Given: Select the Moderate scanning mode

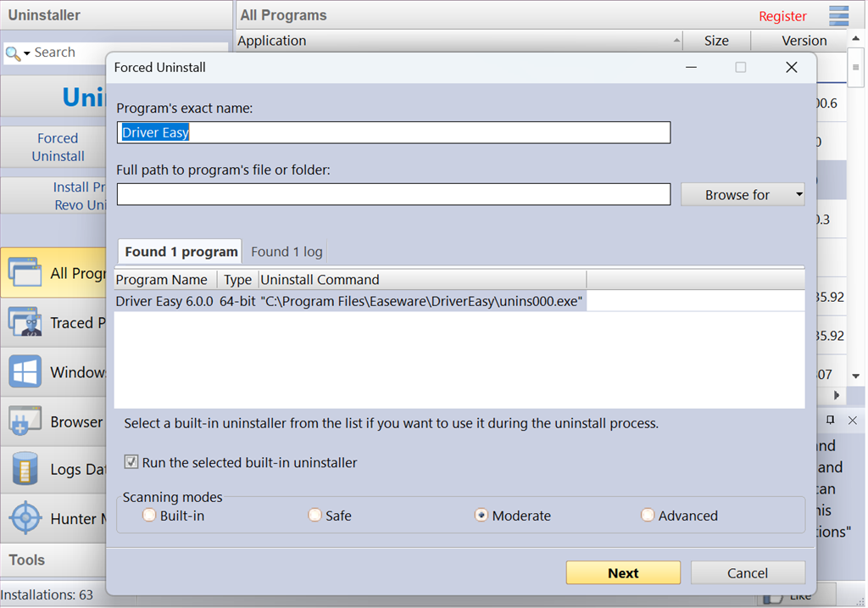Looking at the screenshot, I should coord(481,516).
